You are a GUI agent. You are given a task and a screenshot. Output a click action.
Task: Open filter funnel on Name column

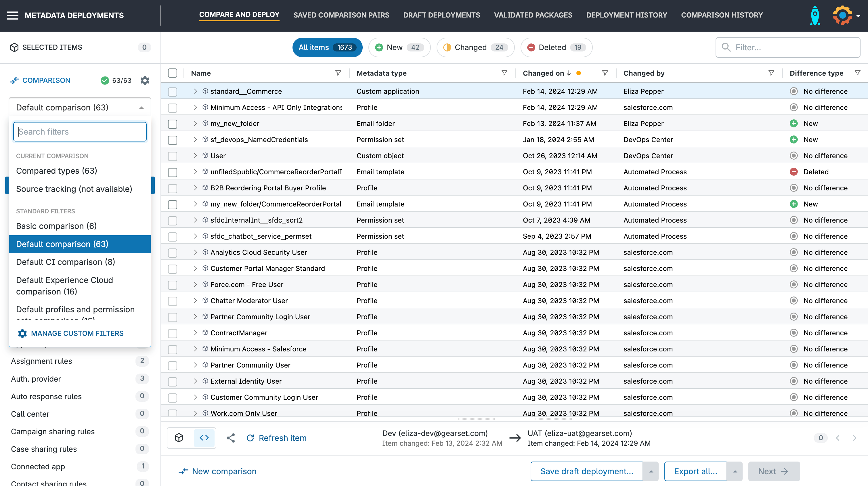(338, 73)
